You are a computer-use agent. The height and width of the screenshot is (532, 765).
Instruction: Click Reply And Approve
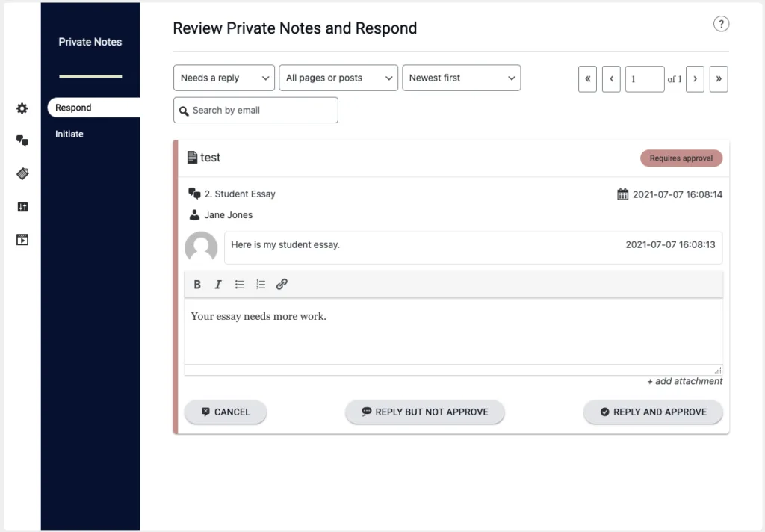(x=653, y=412)
